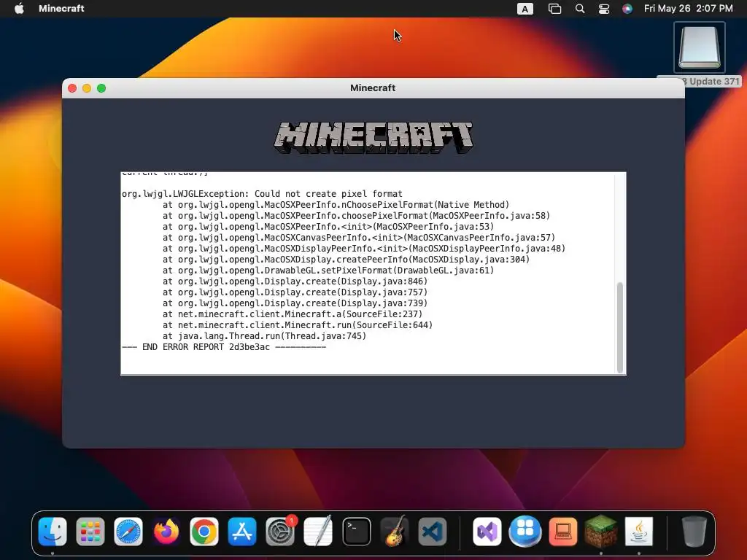Launch Safari from the dock

[x=128, y=532]
